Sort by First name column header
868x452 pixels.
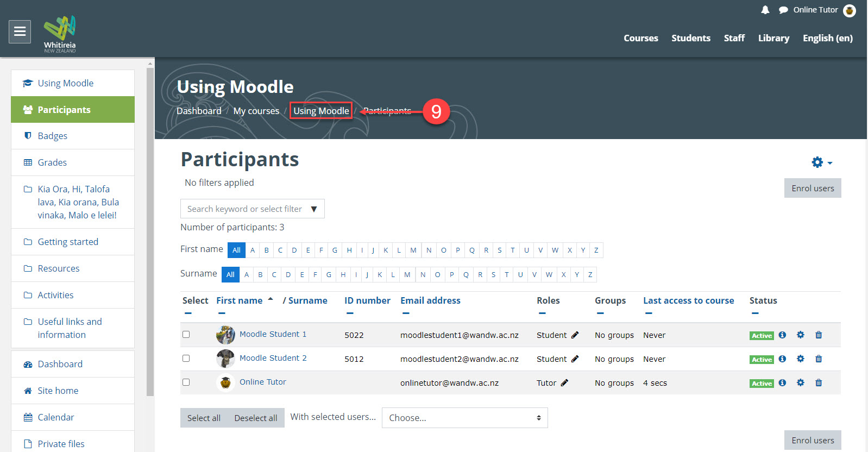coord(239,300)
